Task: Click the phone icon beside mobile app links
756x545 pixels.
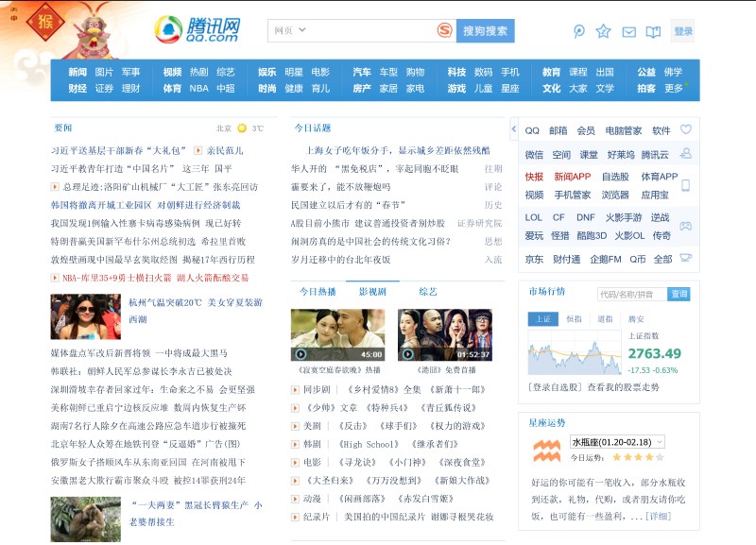Action: tap(686, 185)
